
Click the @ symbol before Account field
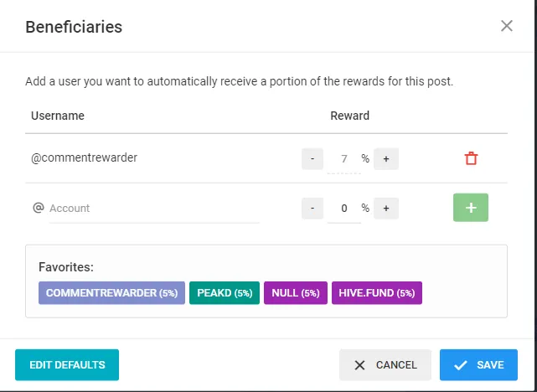point(39,208)
